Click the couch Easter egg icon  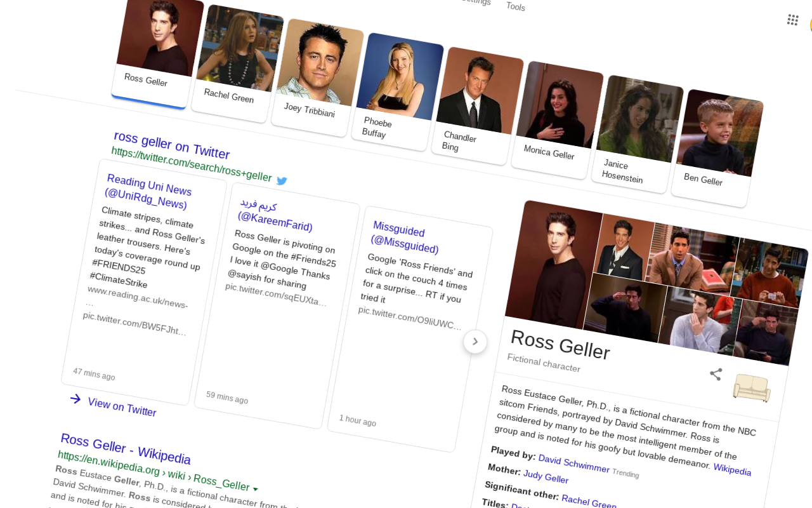tap(752, 387)
